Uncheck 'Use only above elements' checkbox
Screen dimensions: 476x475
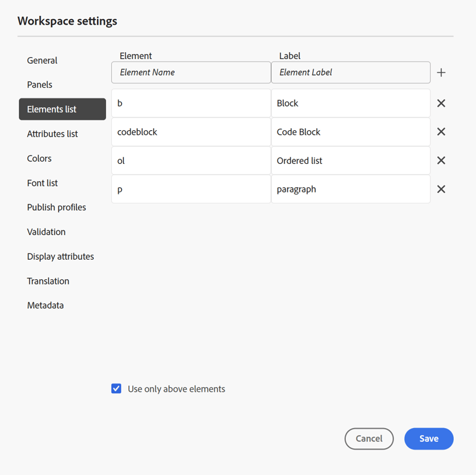pyautogui.click(x=116, y=389)
